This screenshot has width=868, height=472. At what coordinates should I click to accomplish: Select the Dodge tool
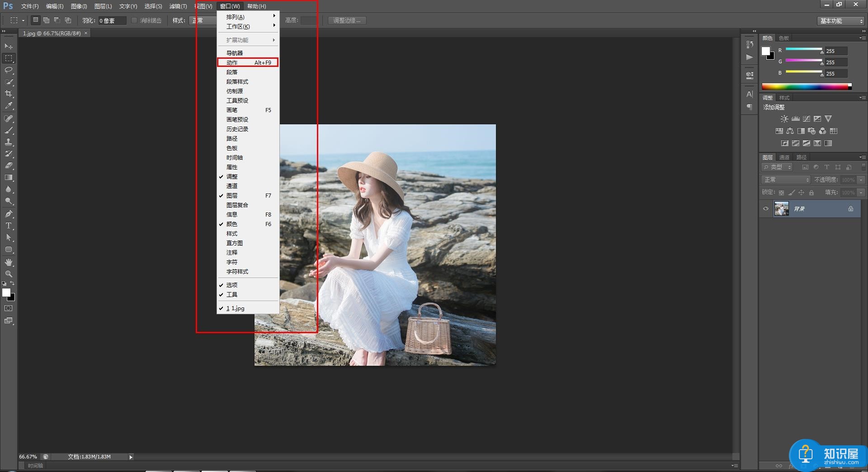(x=9, y=201)
